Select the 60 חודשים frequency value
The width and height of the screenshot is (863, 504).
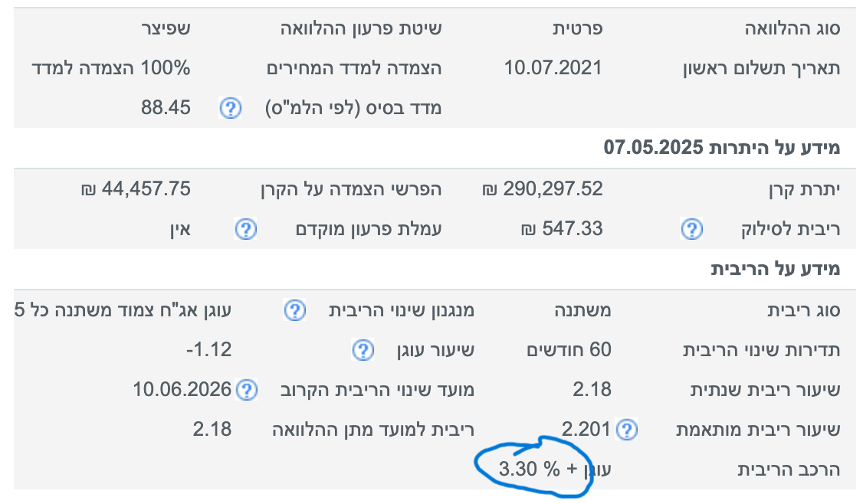coord(569,350)
